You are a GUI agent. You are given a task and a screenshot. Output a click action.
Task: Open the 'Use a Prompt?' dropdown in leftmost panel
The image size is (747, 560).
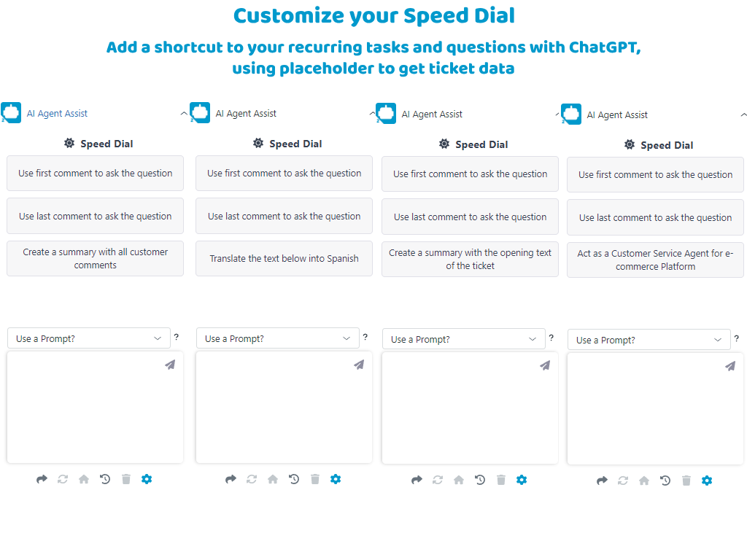click(88, 338)
